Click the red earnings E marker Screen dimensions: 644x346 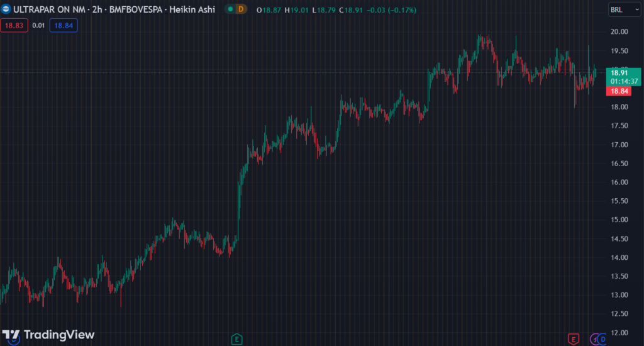(x=574, y=340)
